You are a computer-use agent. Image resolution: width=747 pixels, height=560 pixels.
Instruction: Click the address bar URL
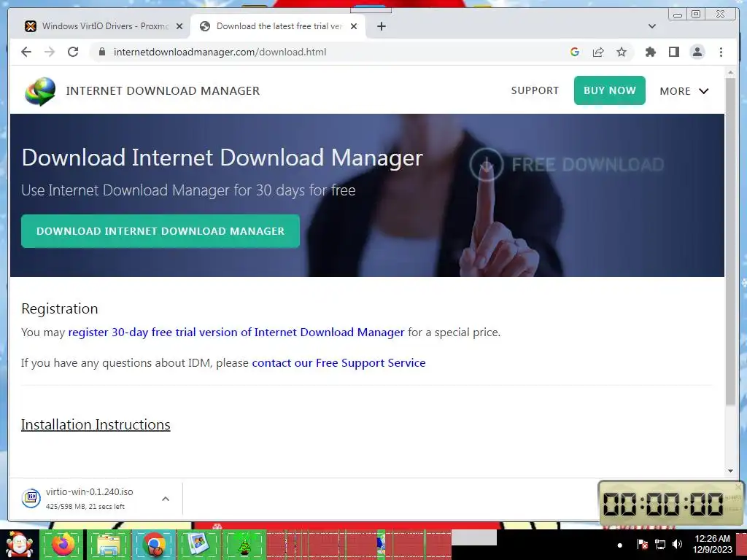click(x=220, y=52)
